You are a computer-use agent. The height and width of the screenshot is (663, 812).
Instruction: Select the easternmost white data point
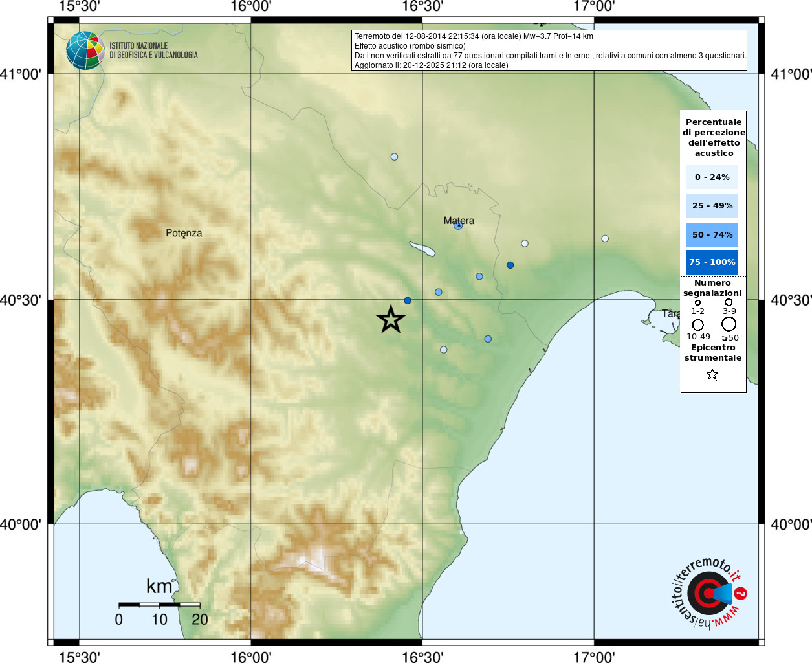pyautogui.click(x=605, y=238)
